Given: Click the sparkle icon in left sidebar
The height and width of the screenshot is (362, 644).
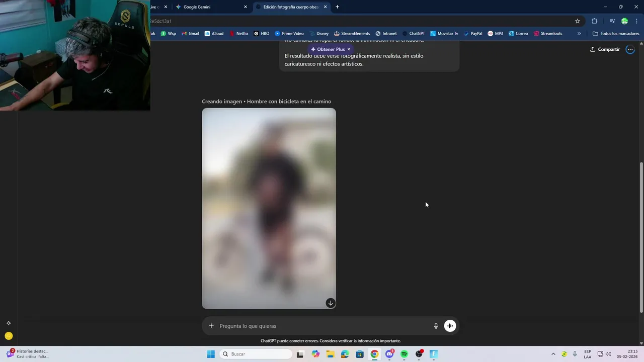Looking at the screenshot, I should pos(9,323).
